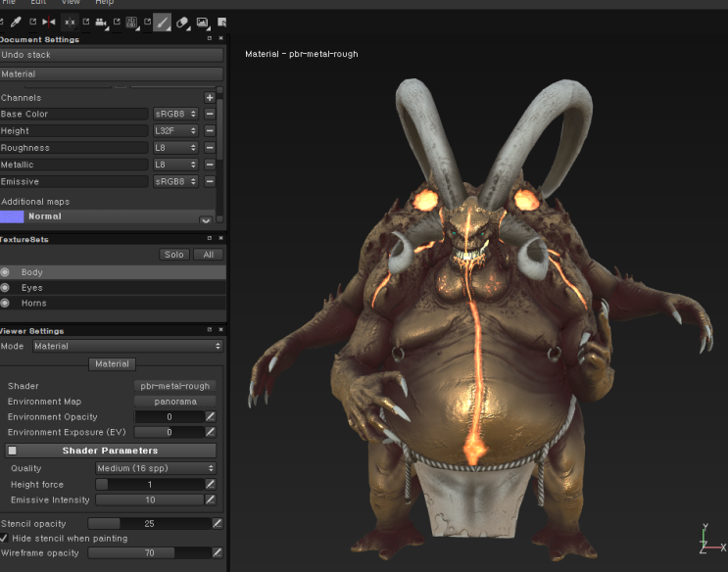Open Metallic format dropdown L8

[x=175, y=165]
